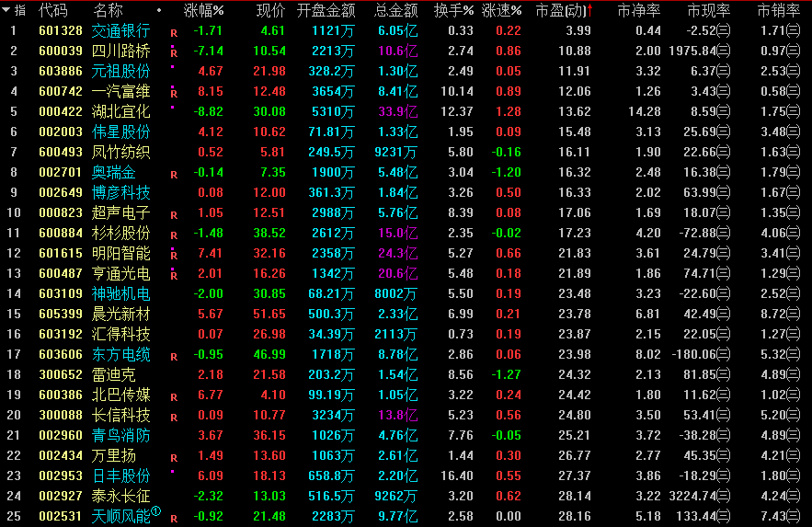The height and width of the screenshot is (527, 812).
Task: Click the R marker on 东方电缆 row
Action: (x=174, y=357)
